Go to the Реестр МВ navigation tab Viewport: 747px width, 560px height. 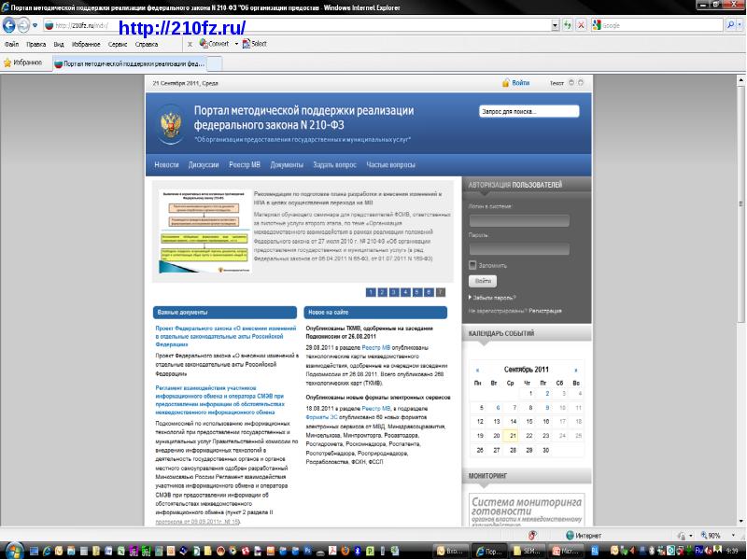(245, 164)
